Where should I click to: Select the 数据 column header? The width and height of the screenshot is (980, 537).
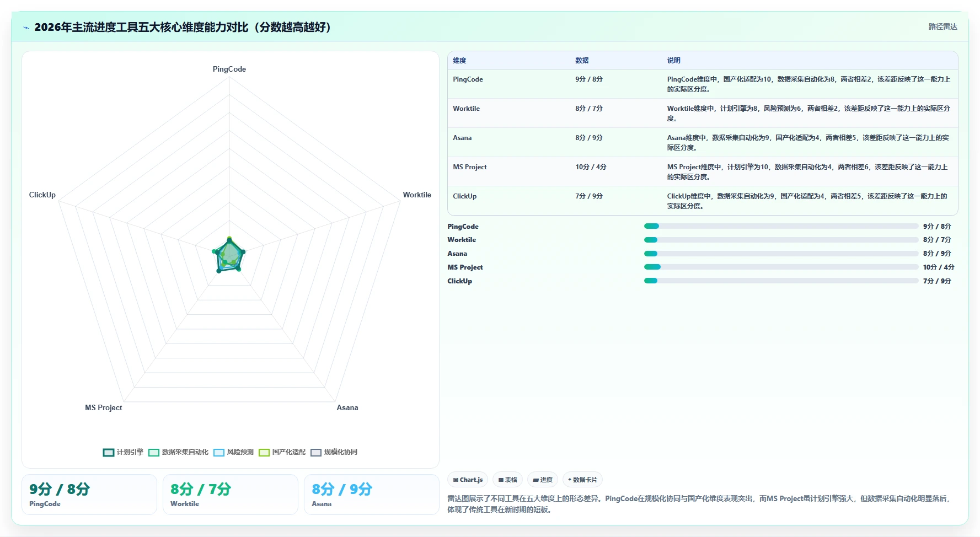coord(582,61)
